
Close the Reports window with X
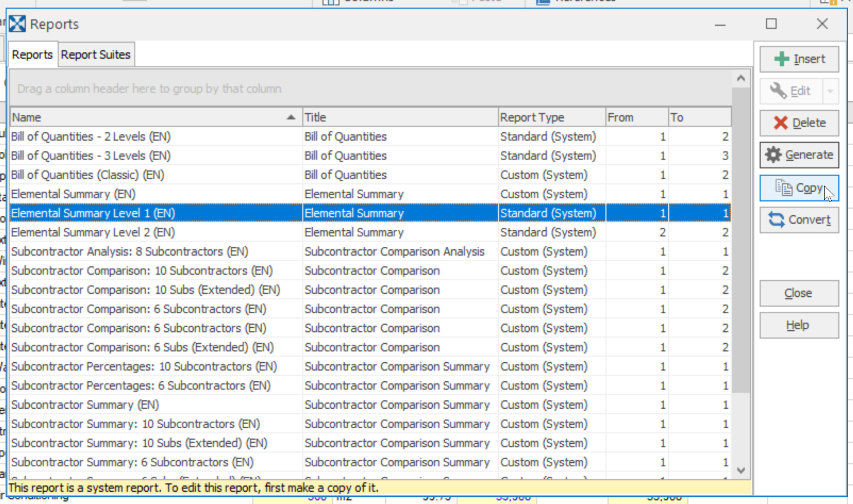(822, 24)
